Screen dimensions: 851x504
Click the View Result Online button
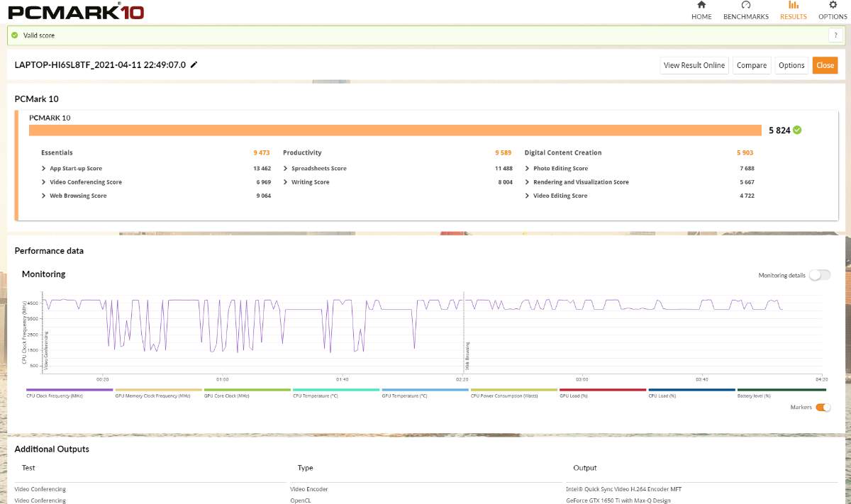[x=694, y=65]
